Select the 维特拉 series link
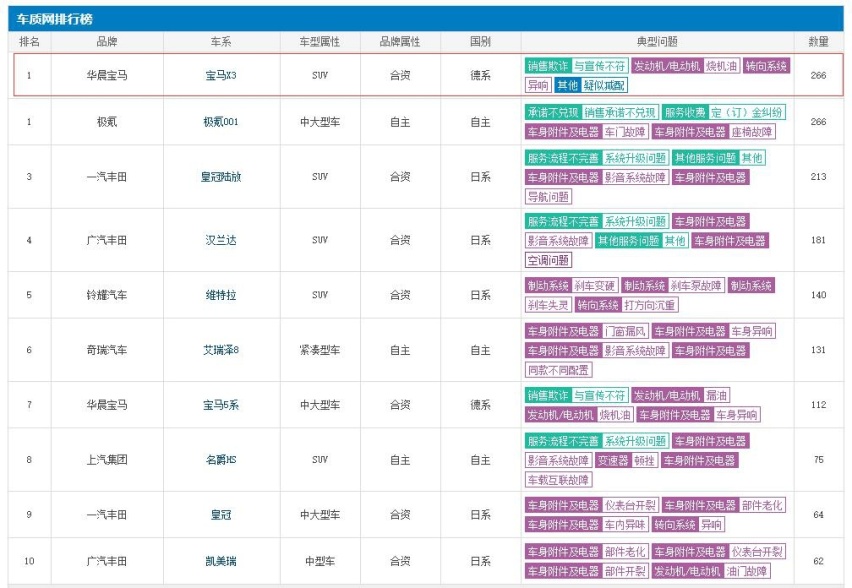The image size is (852, 588). pos(221,295)
